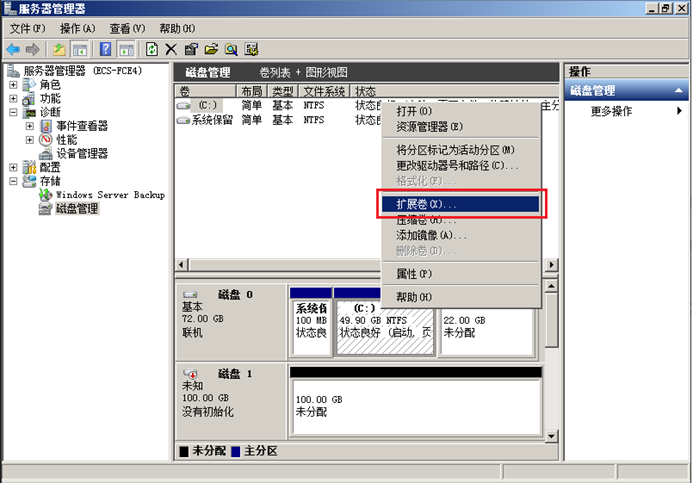Click the volume list left scroll arrow

pos(181,265)
